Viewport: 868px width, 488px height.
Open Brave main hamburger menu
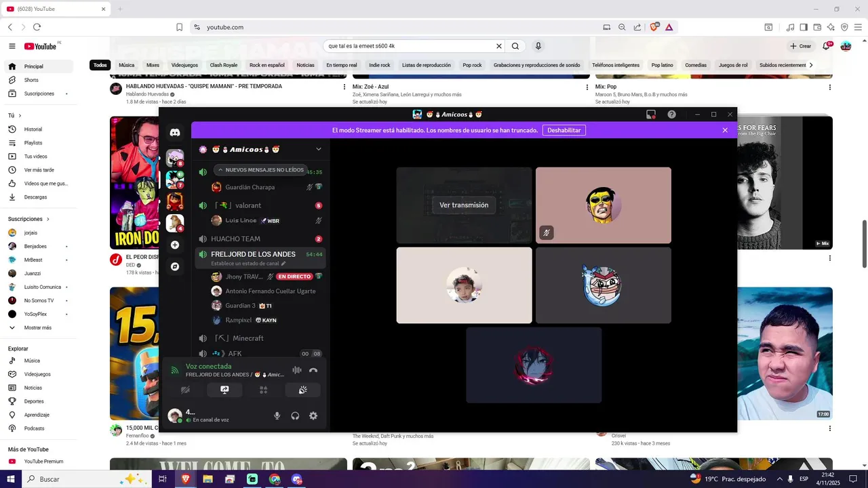pos(858,27)
